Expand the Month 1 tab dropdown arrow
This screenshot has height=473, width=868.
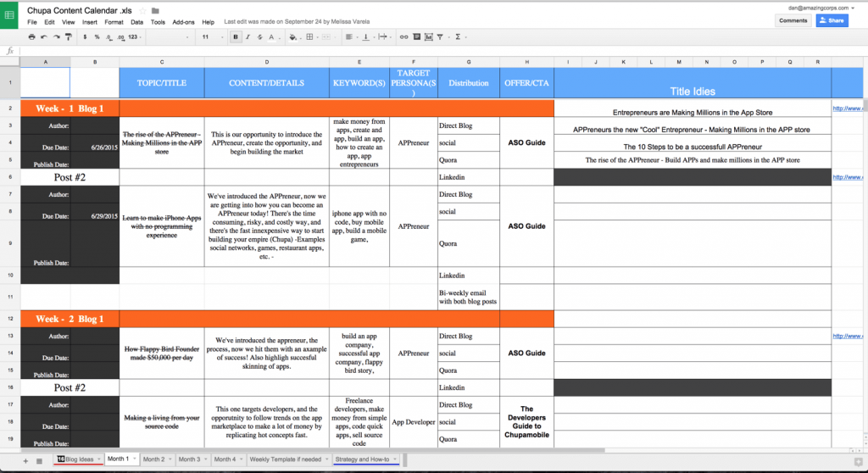click(134, 459)
